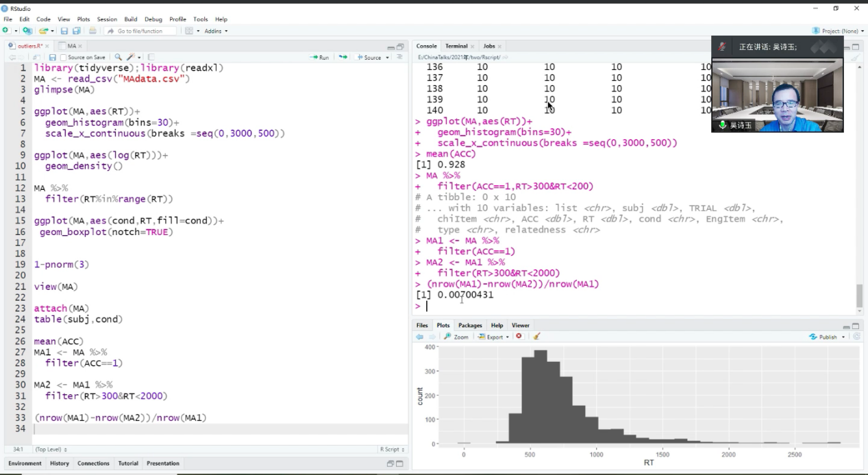Open plot Zoom window
The image size is (868, 475).
point(456,337)
